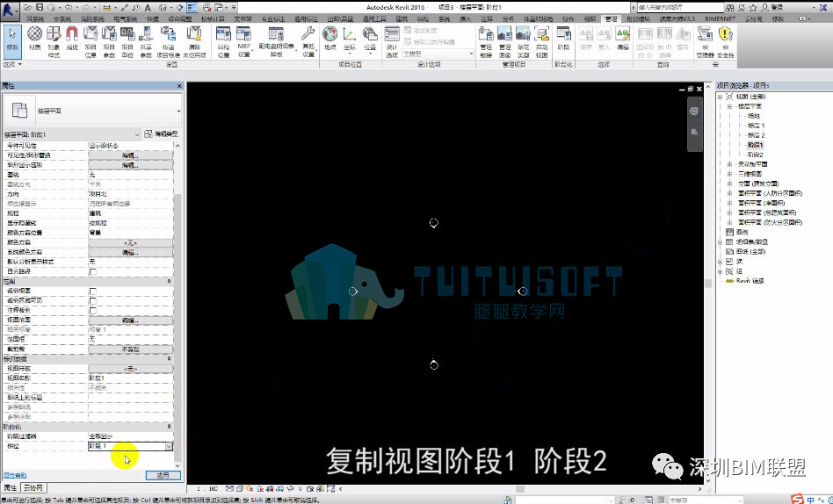Image resolution: width=833 pixels, height=504 pixels.
Task: Click the Snaps (捕捉) magnet icon
Action: click(x=72, y=41)
